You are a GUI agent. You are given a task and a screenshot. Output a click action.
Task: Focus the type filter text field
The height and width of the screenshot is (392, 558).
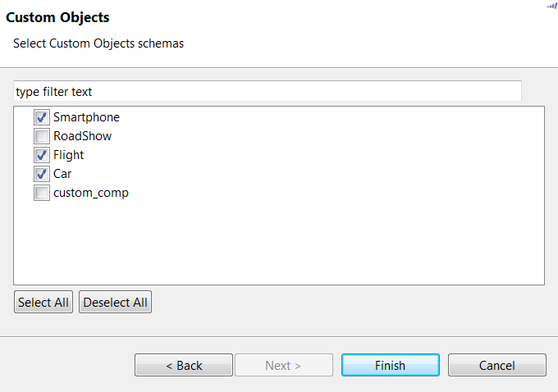click(268, 91)
